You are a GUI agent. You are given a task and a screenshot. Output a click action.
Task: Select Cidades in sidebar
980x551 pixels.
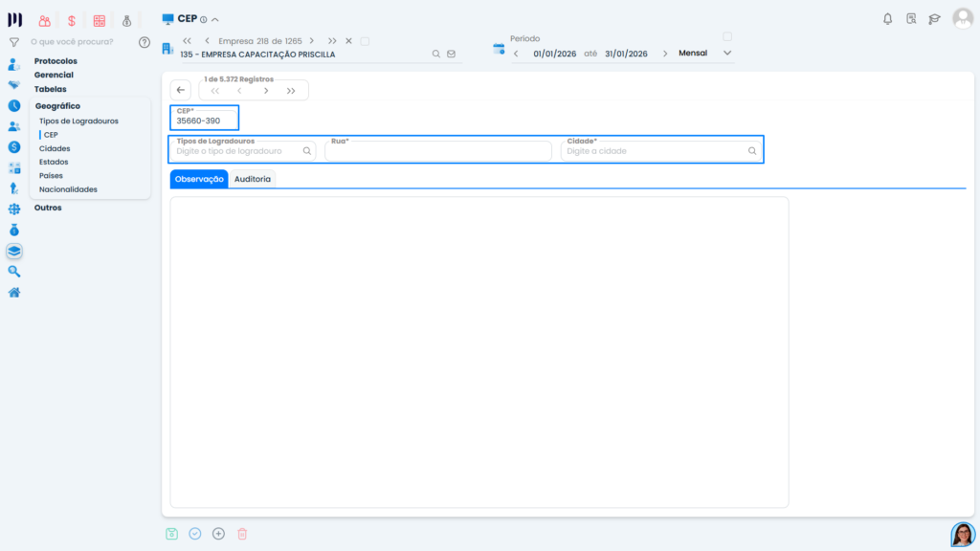(55, 148)
